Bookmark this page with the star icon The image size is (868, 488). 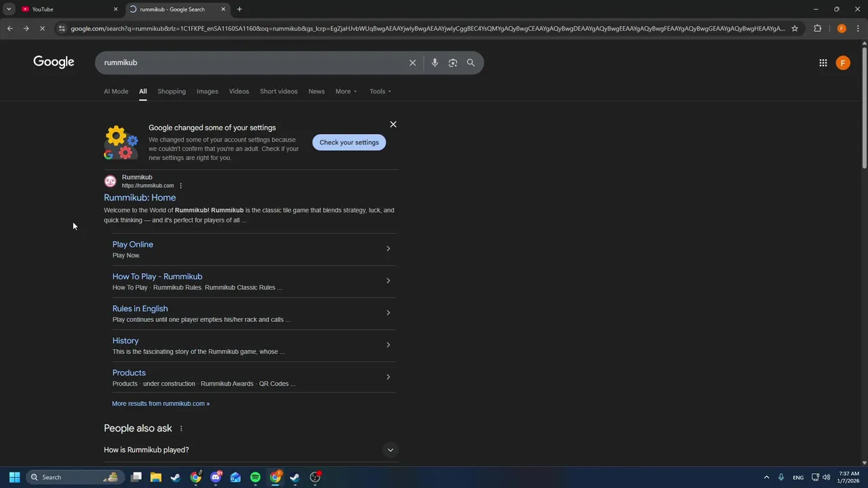[x=795, y=28]
